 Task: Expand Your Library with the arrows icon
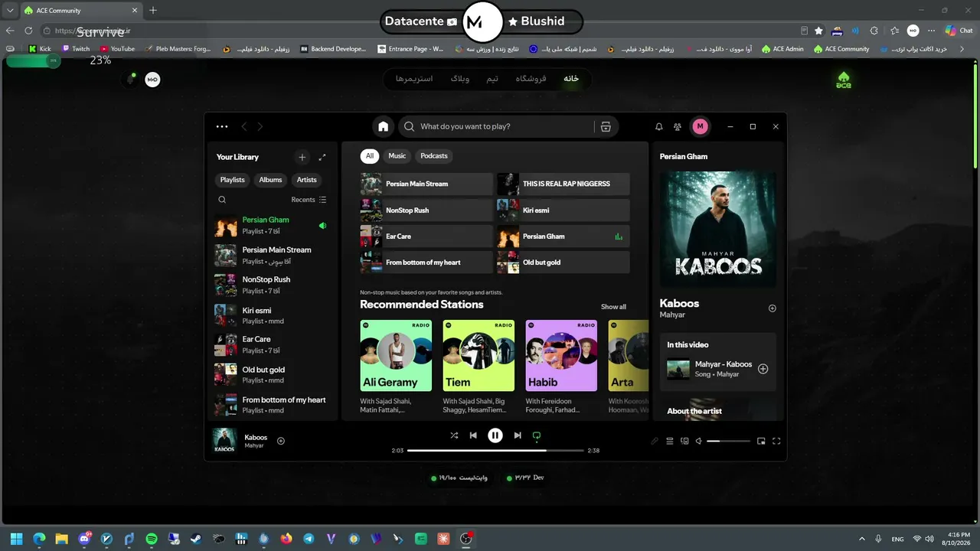click(x=322, y=157)
